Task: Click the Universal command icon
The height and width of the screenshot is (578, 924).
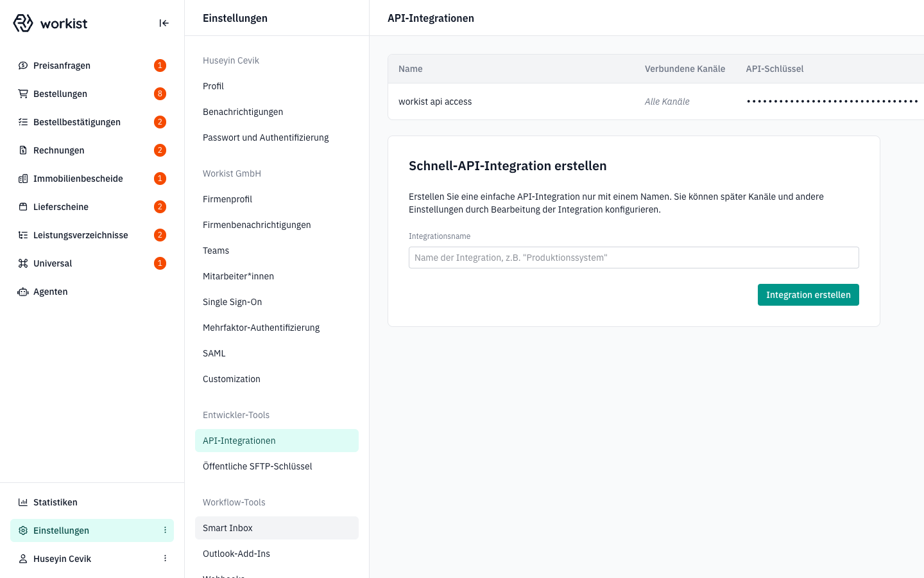Action: [x=23, y=263]
